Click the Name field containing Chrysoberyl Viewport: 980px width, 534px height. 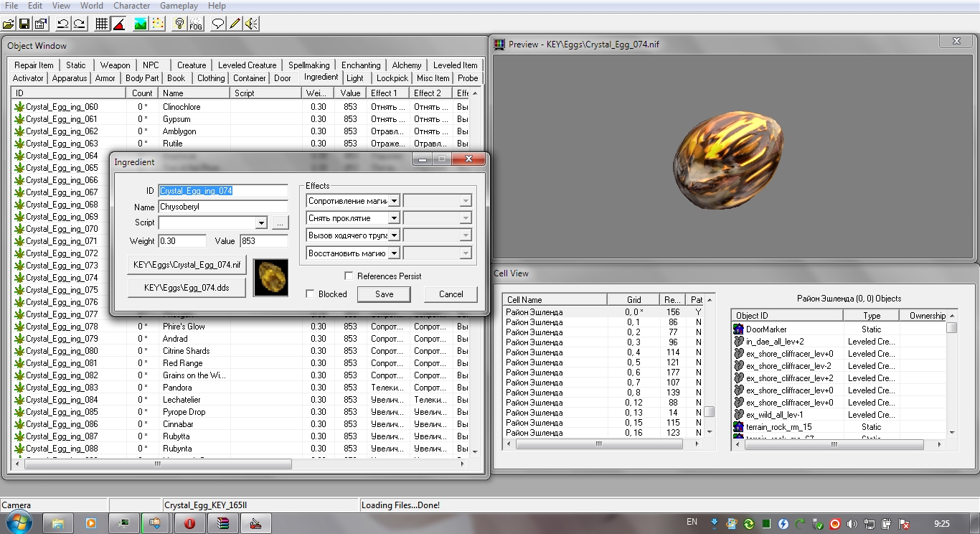[x=223, y=207]
